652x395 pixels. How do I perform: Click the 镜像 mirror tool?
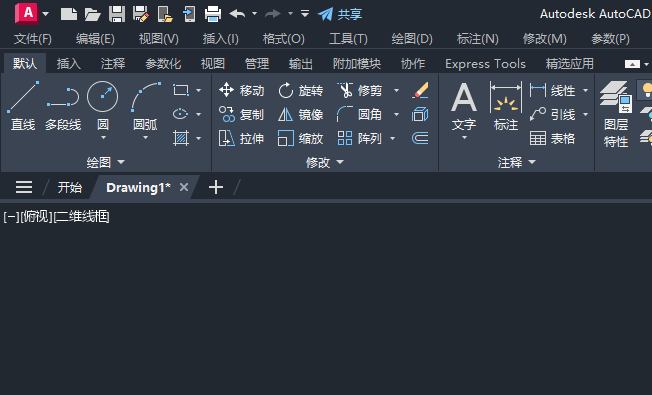coord(301,114)
